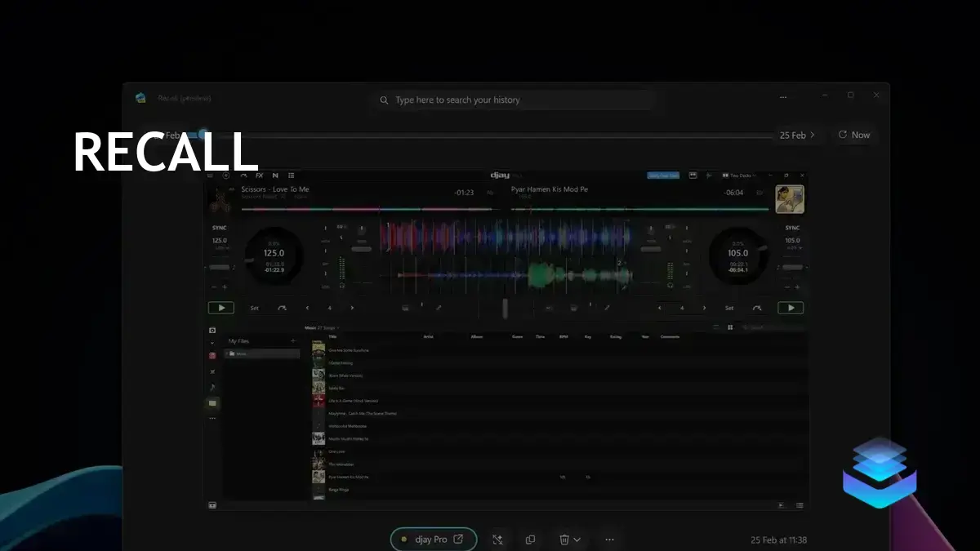Select the Music folder under My Files

pyautogui.click(x=262, y=353)
